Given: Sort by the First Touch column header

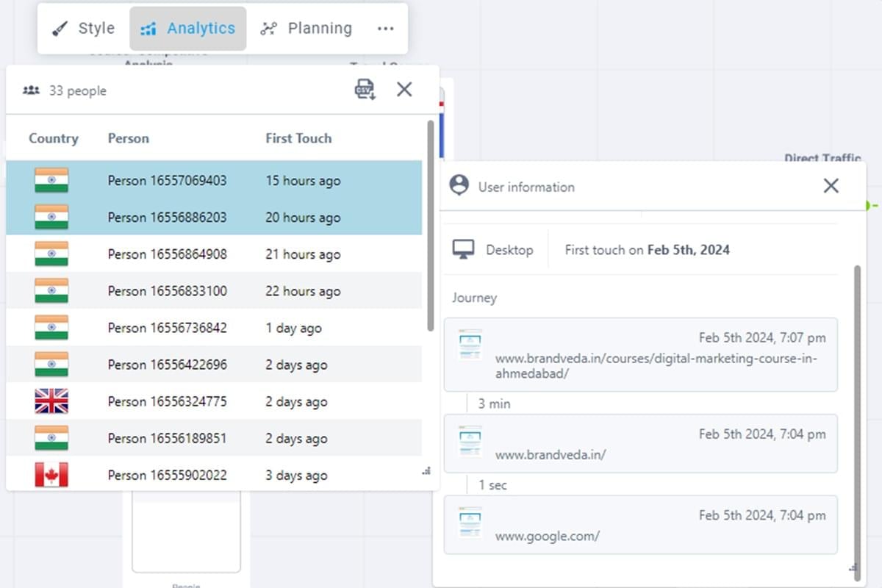Looking at the screenshot, I should pyautogui.click(x=298, y=138).
